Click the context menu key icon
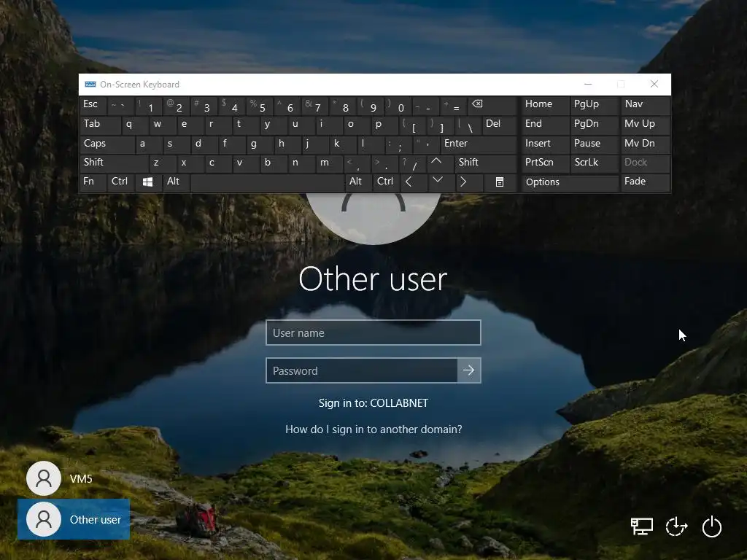The height and width of the screenshot is (560, 747). click(x=499, y=182)
